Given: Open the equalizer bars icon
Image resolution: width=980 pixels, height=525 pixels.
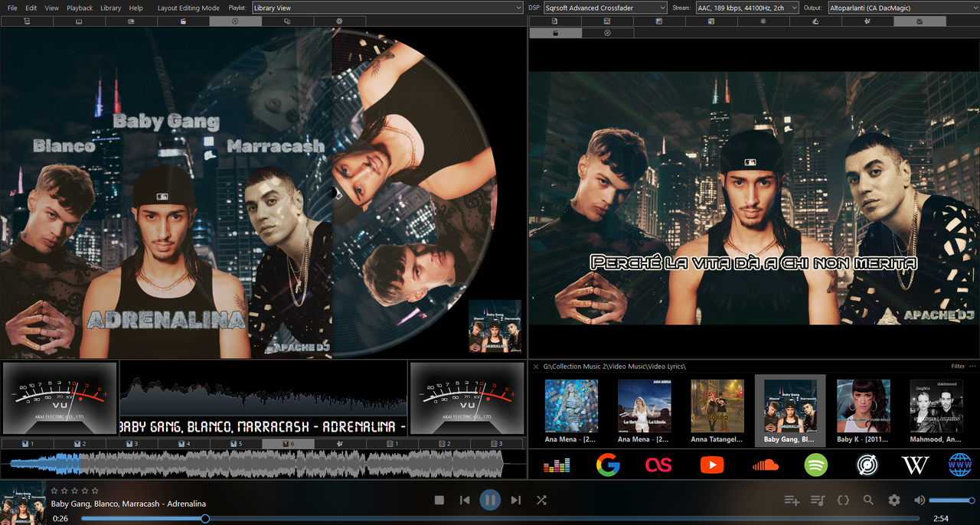Looking at the screenshot, I should coord(557,465).
